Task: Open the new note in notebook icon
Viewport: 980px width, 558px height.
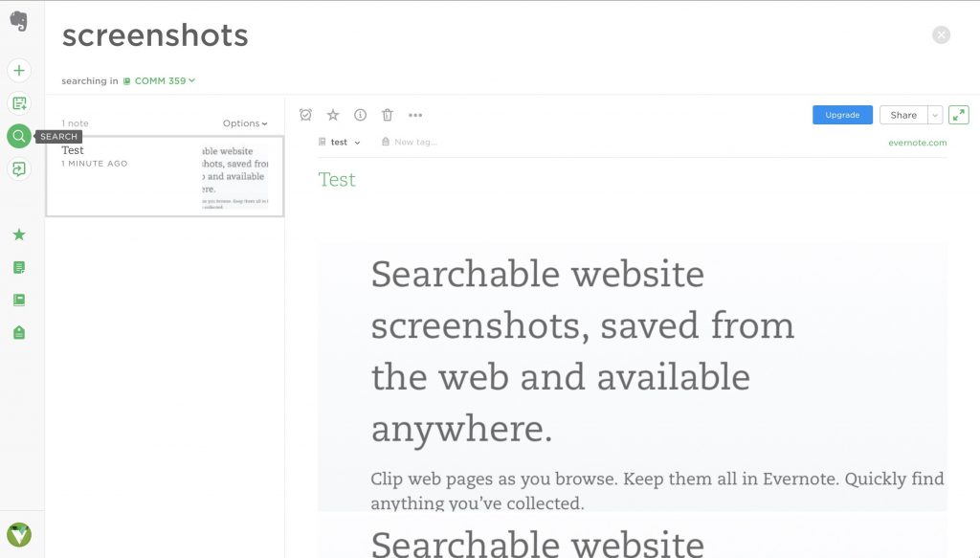Action: [19, 103]
